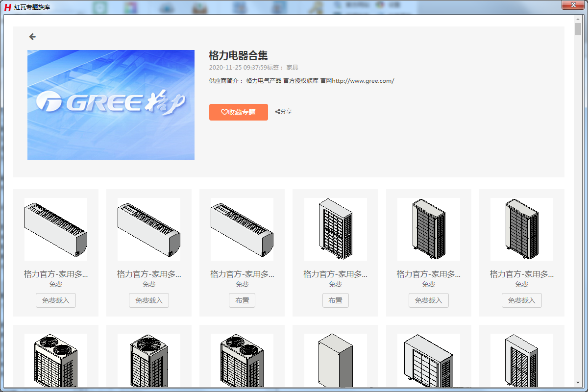Click the back arrow icon
The image size is (588, 392).
pos(32,37)
